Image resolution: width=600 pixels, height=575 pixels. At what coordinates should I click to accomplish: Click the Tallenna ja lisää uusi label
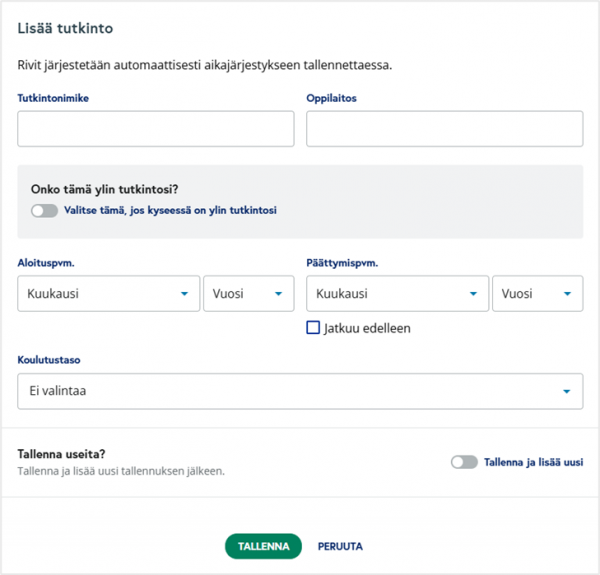(533, 462)
